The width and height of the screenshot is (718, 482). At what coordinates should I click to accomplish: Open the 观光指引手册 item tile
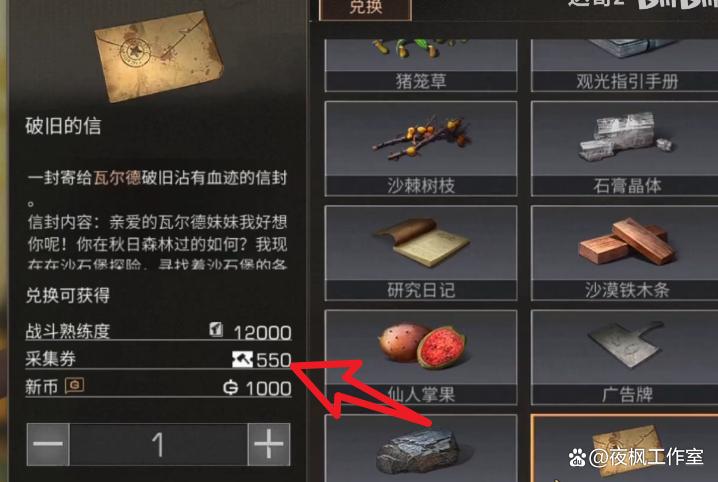tap(625, 65)
